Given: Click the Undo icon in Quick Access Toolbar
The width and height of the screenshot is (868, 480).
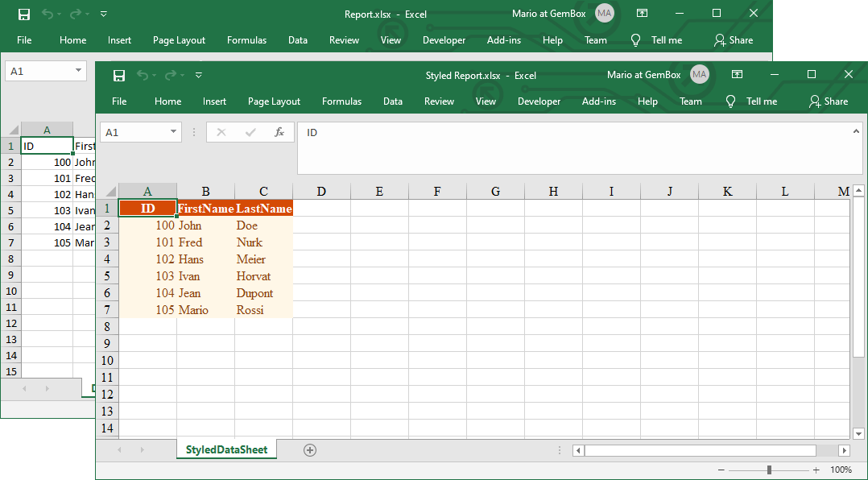Looking at the screenshot, I should point(143,75).
